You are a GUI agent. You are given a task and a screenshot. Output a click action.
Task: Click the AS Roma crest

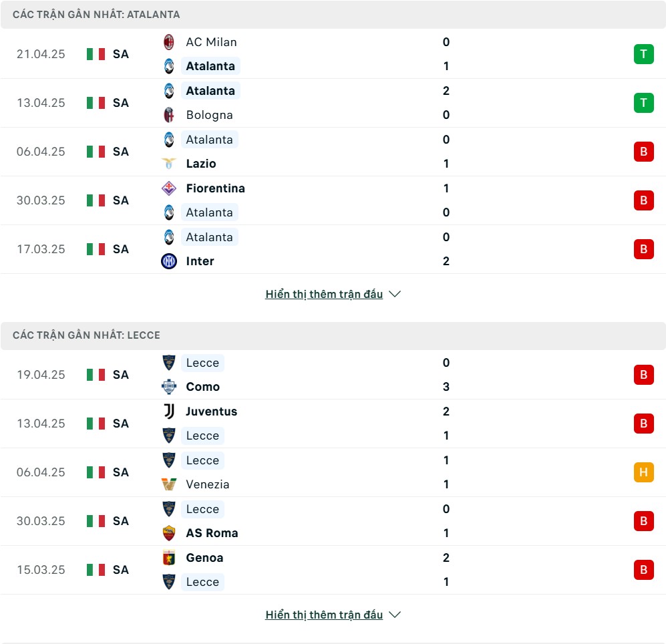(169, 532)
